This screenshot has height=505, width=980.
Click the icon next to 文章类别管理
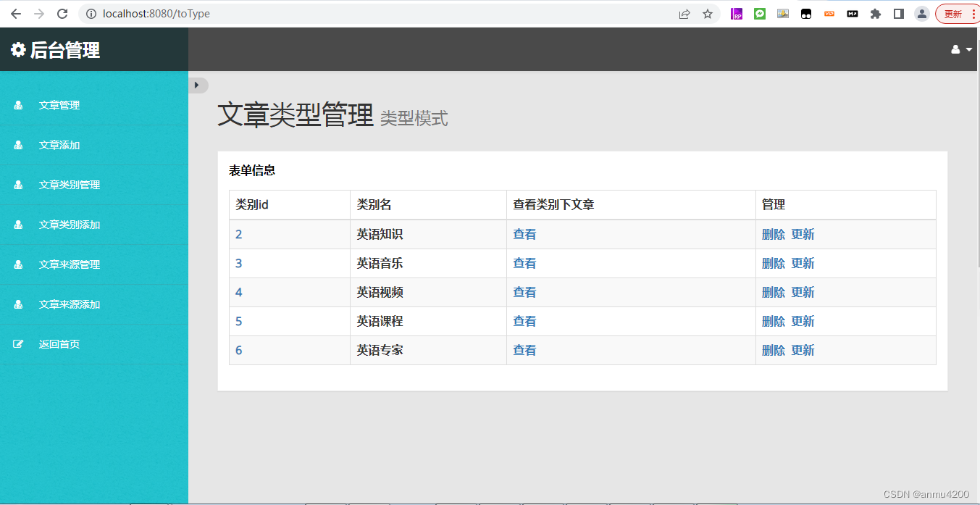click(18, 185)
